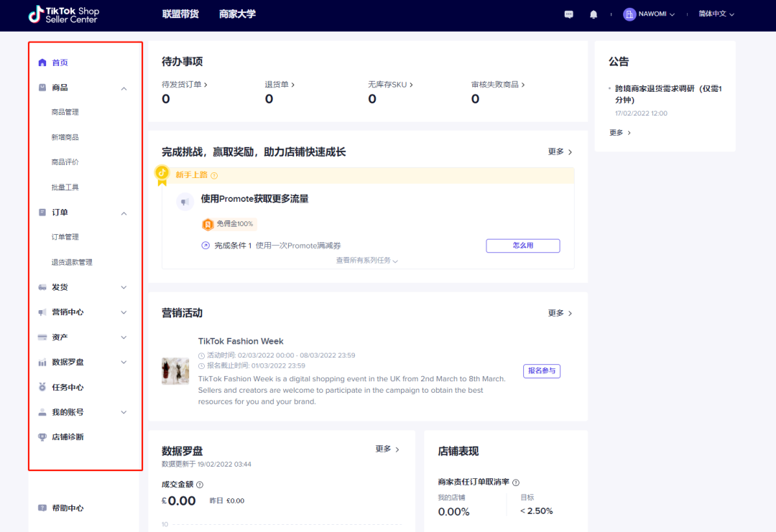The height and width of the screenshot is (532, 776).
Task: Open 商品管理 in the sidebar
Action: (65, 112)
